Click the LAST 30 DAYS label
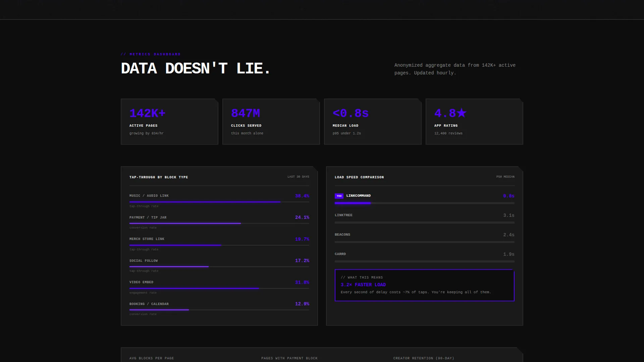 click(298, 177)
